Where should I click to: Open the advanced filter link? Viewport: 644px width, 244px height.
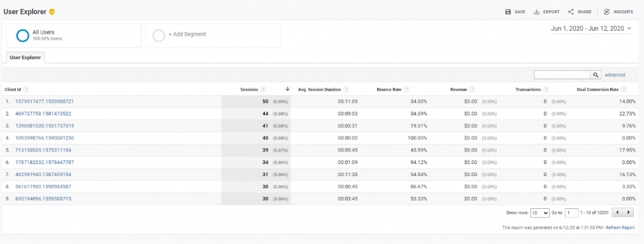tap(615, 75)
